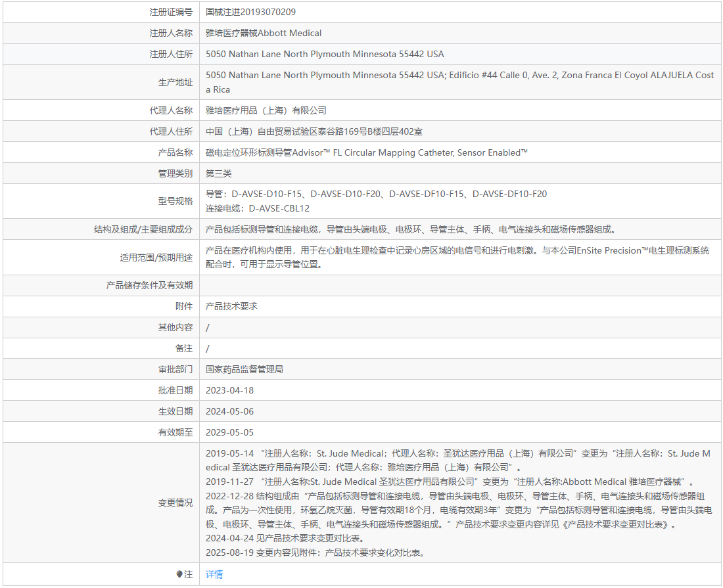
Task: Click the 型号规格 label
Action: [x=175, y=201]
